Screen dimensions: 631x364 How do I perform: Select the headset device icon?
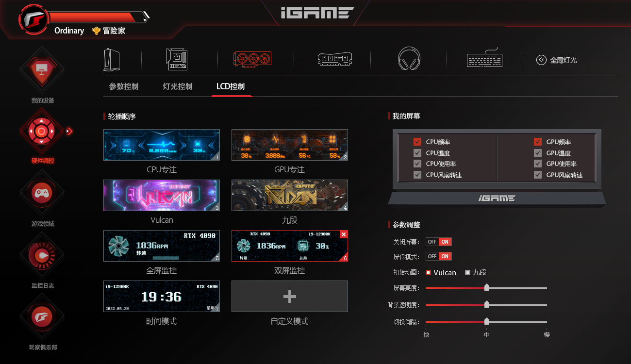(x=409, y=59)
